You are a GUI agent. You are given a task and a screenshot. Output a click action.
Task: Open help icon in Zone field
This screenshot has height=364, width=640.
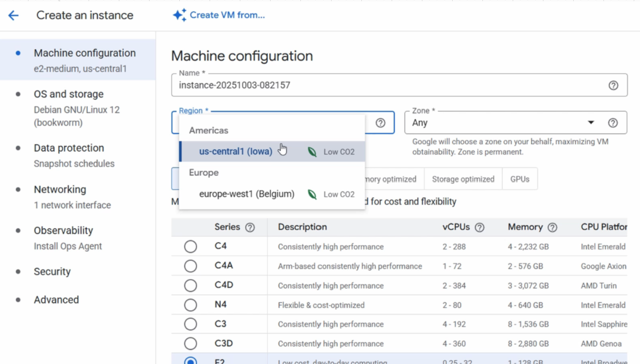click(613, 123)
